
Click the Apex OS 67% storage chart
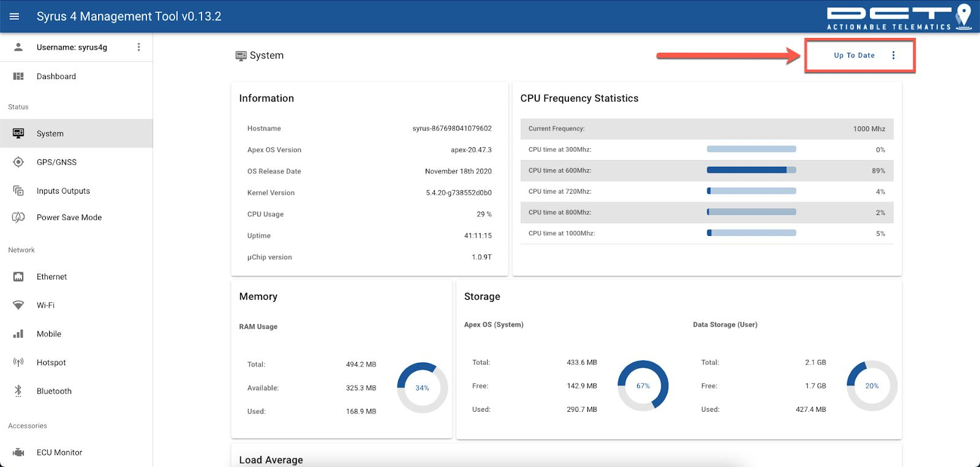click(643, 386)
